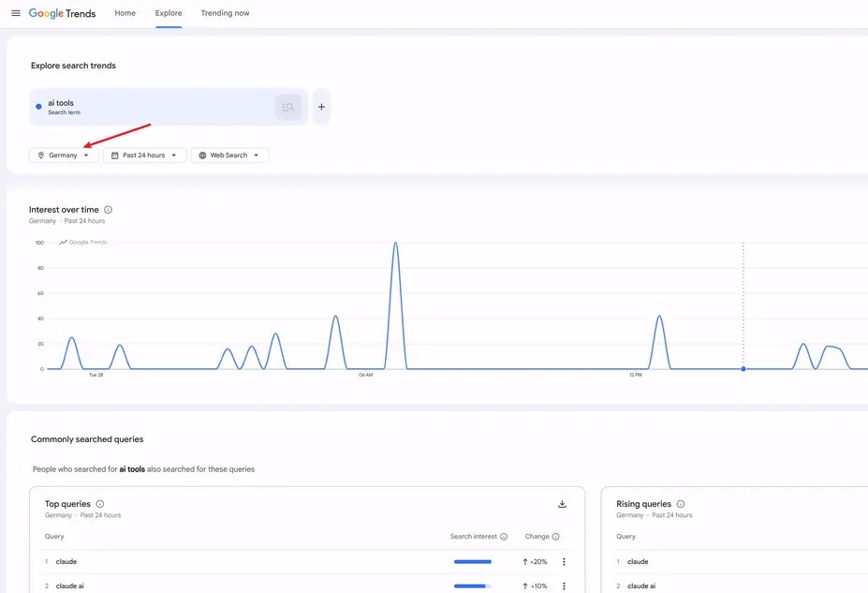Screen dimensions: 868x593
Task: Click the 'Commonly searched queries' heading
Action: coord(87,439)
